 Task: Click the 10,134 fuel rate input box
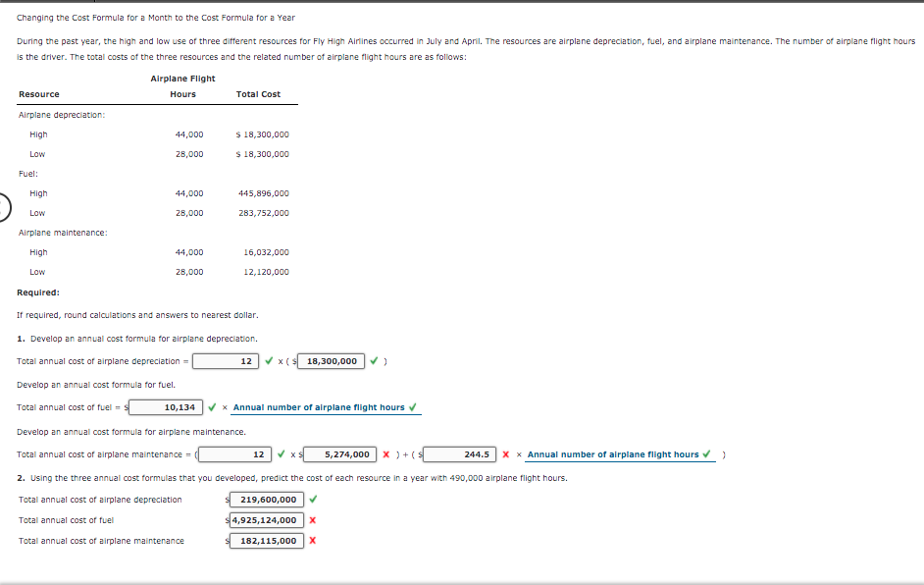tap(167, 406)
